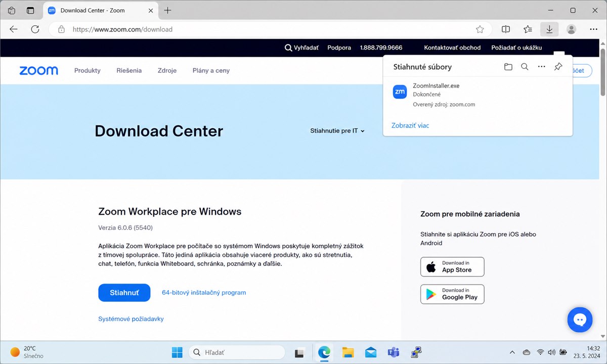
Task: Click Kontaktovať obchod link
Action: coord(452,48)
